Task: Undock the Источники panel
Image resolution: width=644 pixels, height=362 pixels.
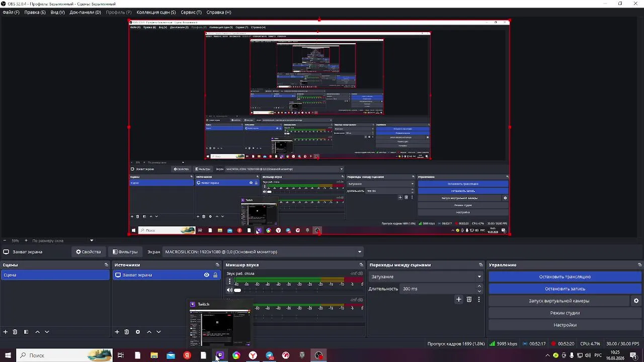Action: 217,265
